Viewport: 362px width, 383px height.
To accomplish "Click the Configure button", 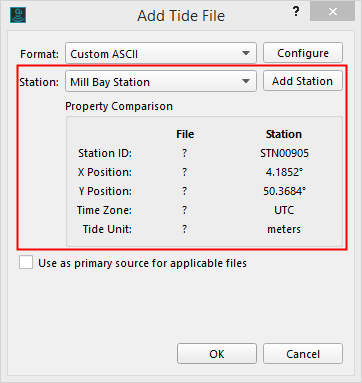I will click(x=303, y=53).
